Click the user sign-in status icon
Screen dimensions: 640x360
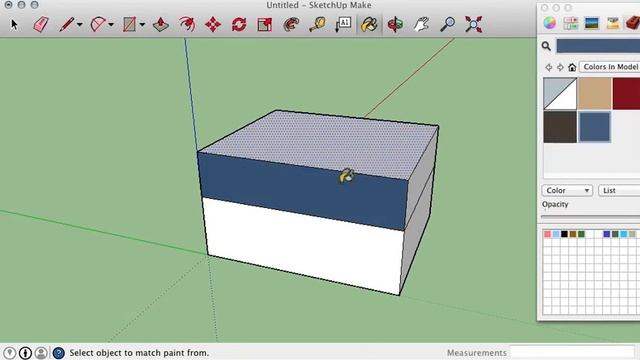(41, 353)
